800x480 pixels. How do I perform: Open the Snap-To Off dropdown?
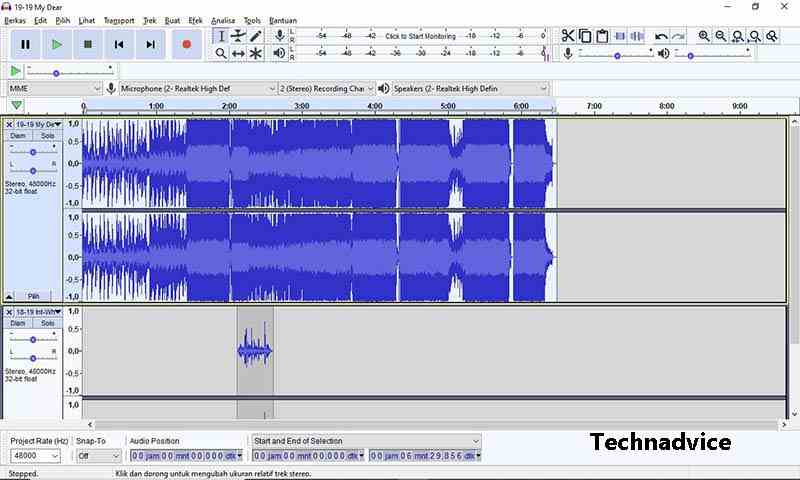pos(98,456)
